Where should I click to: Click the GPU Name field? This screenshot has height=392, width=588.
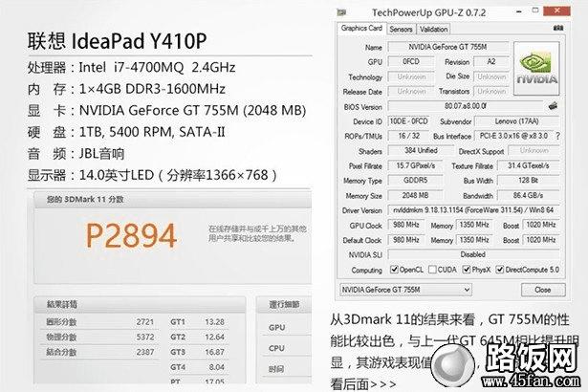coord(448,47)
